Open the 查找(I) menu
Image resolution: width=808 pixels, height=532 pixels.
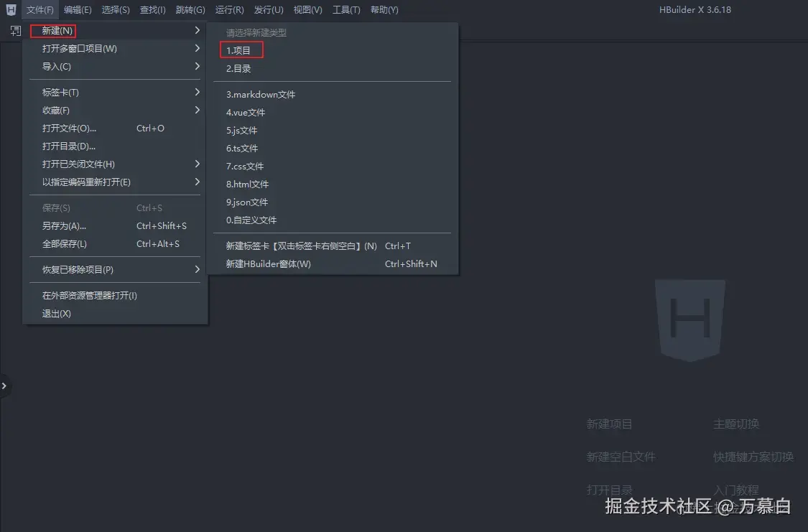(x=152, y=10)
